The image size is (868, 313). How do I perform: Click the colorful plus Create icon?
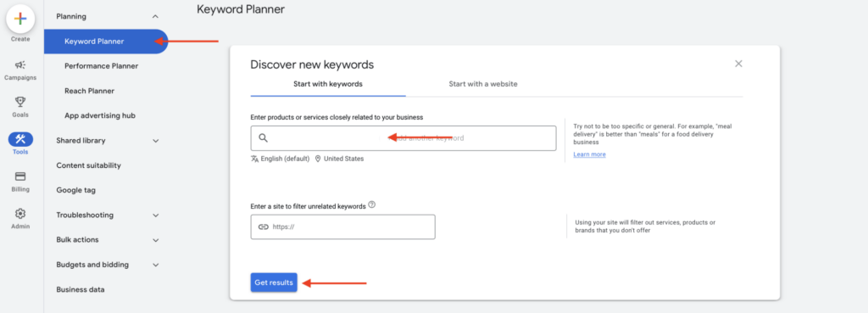pos(20,19)
